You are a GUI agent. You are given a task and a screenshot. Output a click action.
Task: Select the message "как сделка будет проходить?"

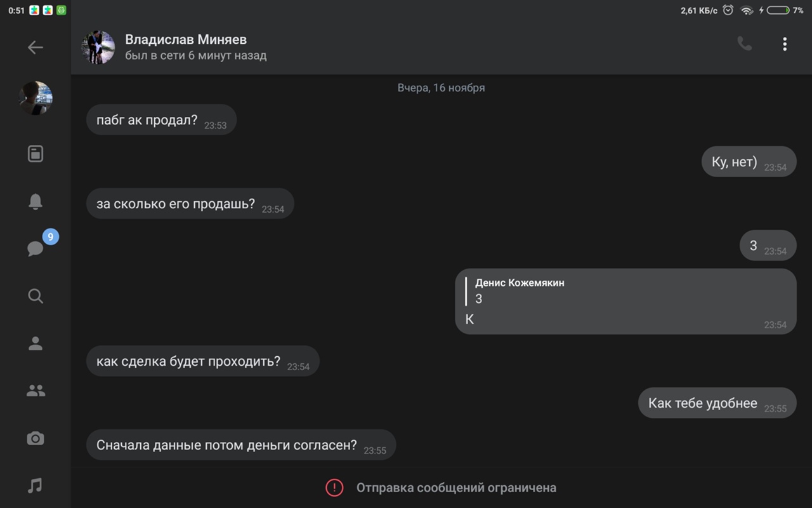click(x=188, y=361)
